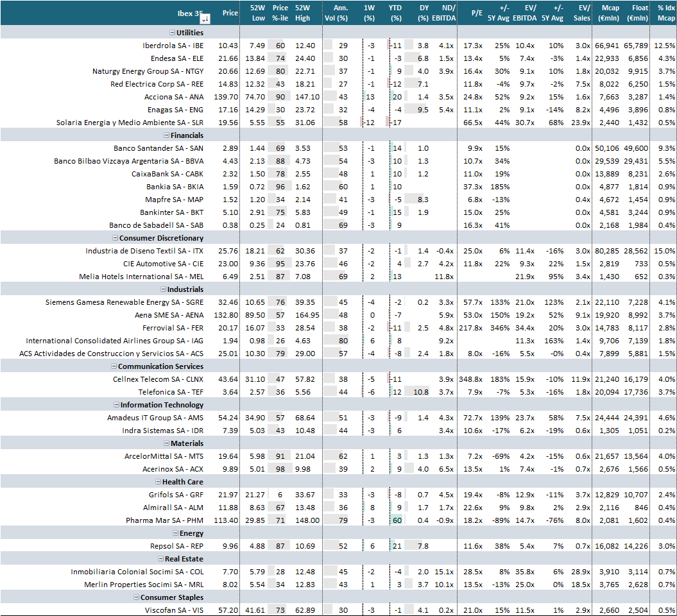
Task: Click Solaria Energia y Medio Ambiente label
Action: [130, 123]
